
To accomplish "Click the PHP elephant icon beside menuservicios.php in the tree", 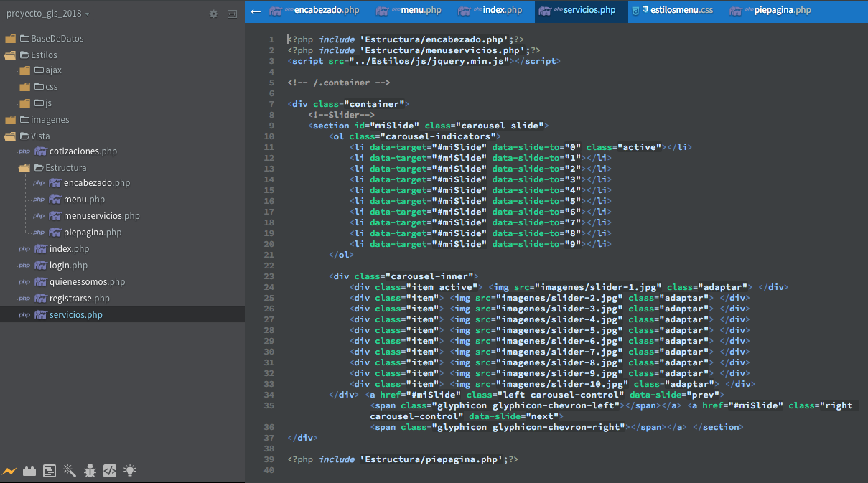I will [x=55, y=216].
